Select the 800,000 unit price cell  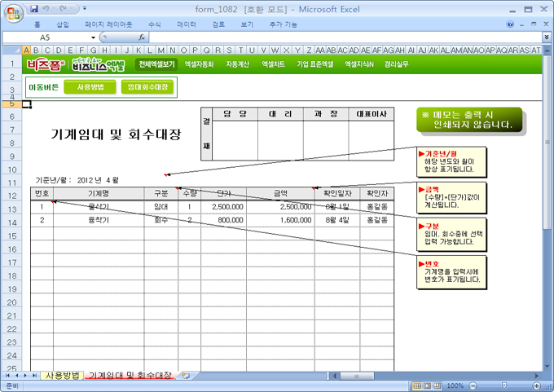(x=224, y=220)
